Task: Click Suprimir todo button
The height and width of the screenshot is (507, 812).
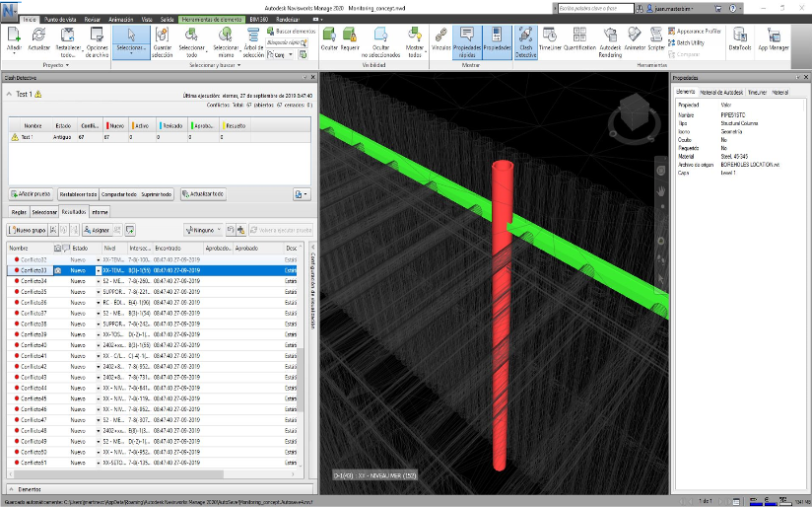Action: point(157,194)
